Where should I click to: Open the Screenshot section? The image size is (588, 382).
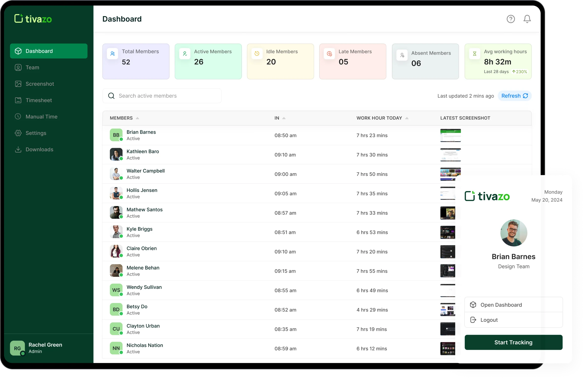(x=40, y=84)
